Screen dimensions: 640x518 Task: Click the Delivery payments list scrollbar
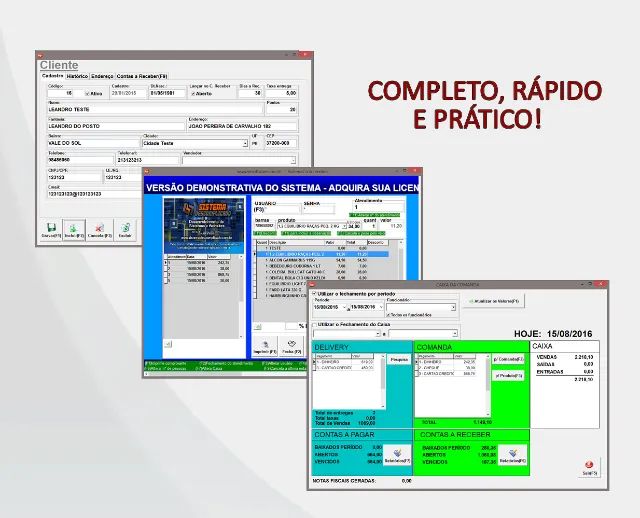click(382, 381)
